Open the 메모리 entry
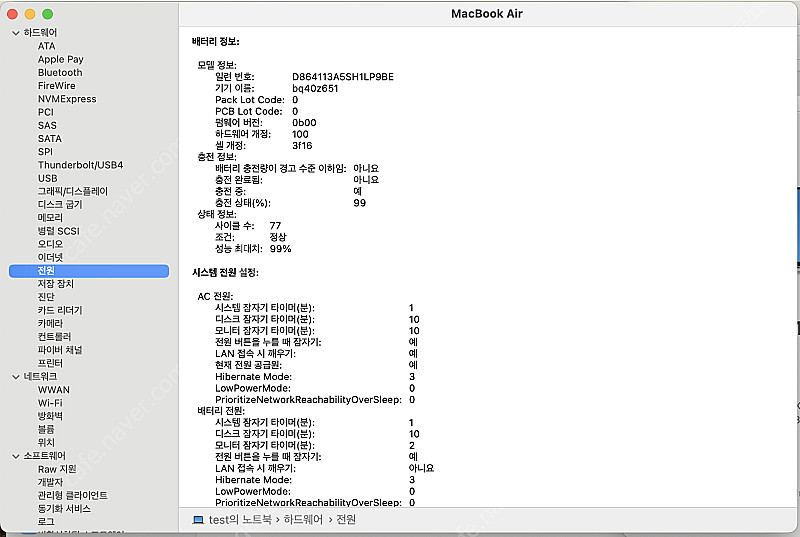The height and width of the screenshot is (537, 800). pyautogui.click(x=50, y=218)
